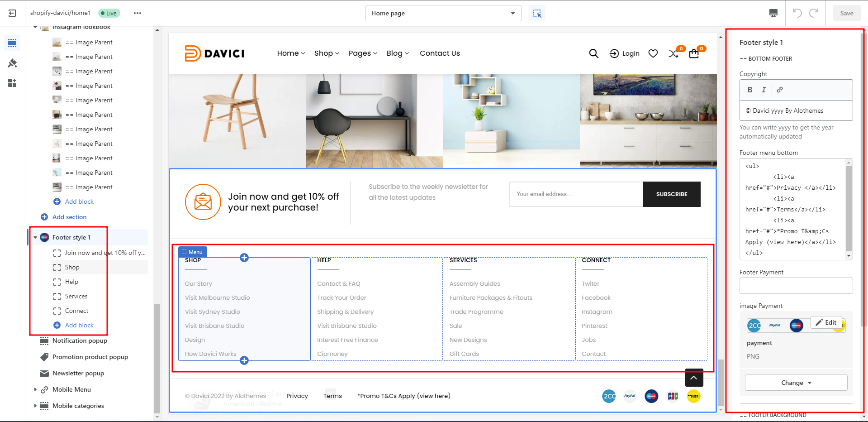Click the Footer Payment text field
This screenshot has height=422, width=868.
(796, 286)
